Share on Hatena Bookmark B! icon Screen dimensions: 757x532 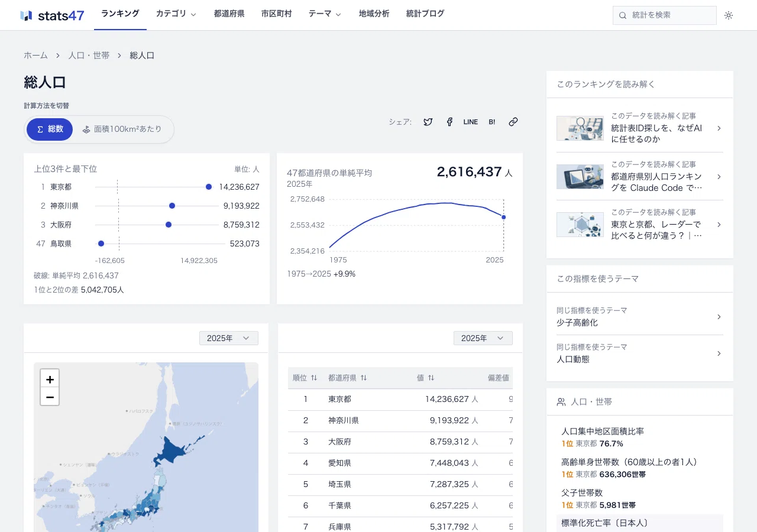pos(492,122)
